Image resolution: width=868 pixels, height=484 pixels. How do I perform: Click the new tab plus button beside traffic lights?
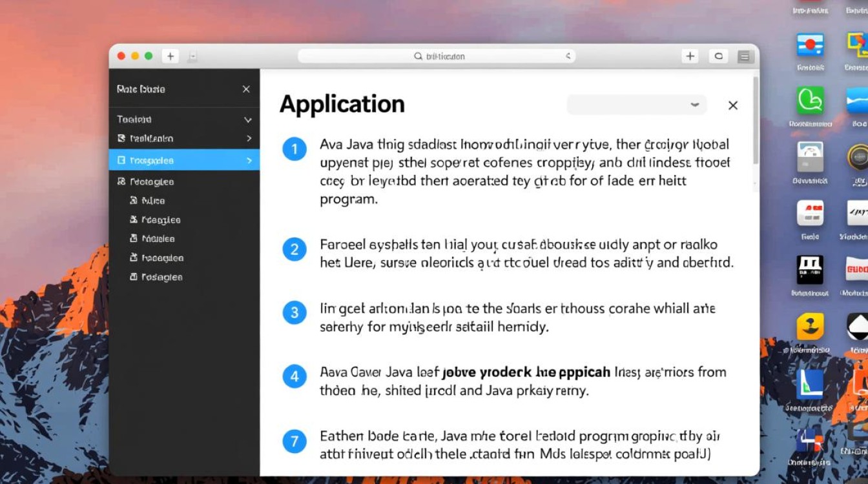(x=170, y=56)
